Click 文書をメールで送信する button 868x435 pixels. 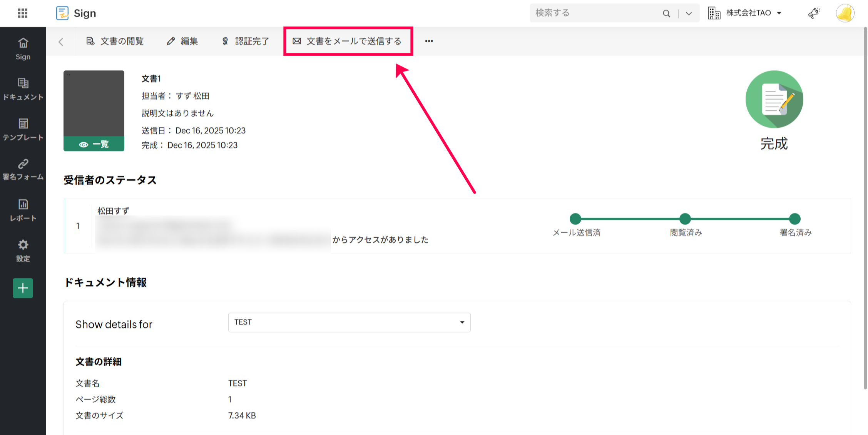point(348,41)
